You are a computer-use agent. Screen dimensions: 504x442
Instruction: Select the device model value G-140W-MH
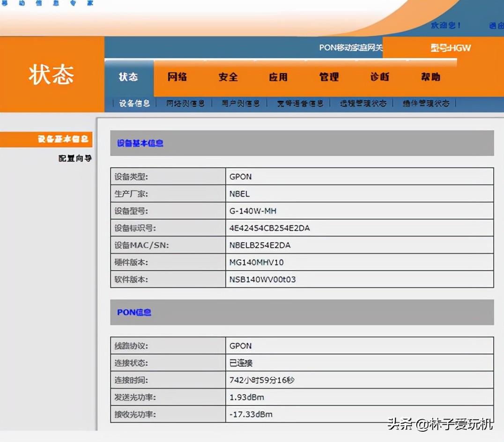click(x=253, y=211)
